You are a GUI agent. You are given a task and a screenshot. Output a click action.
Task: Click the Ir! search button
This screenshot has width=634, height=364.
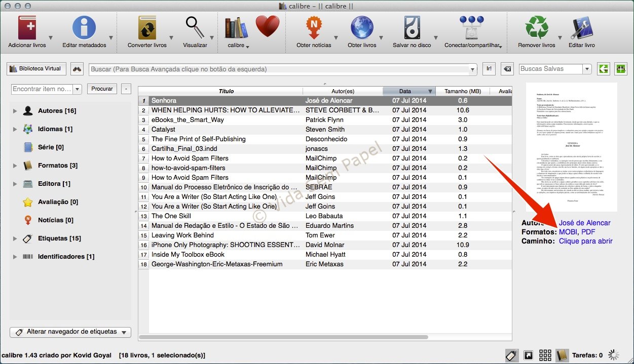pyautogui.click(x=489, y=69)
